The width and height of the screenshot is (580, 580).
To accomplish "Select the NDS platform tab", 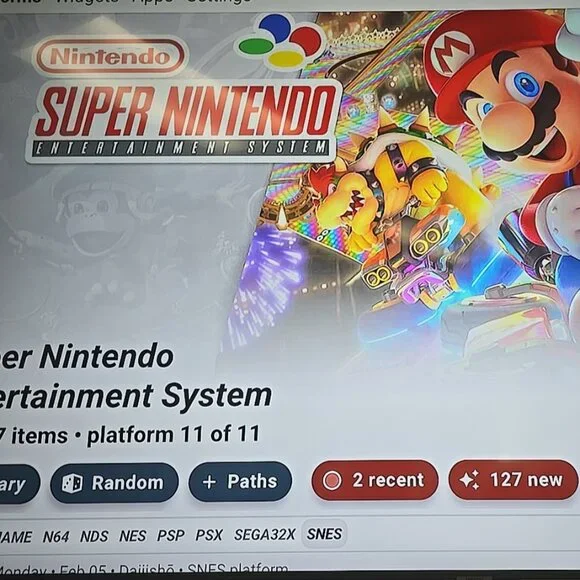I will click(x=94, y=536).
